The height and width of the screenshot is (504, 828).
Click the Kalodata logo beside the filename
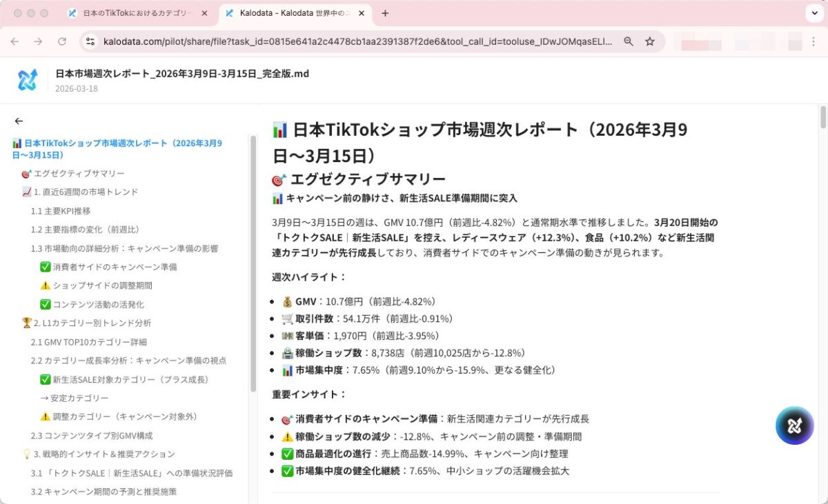pos(27,79)
